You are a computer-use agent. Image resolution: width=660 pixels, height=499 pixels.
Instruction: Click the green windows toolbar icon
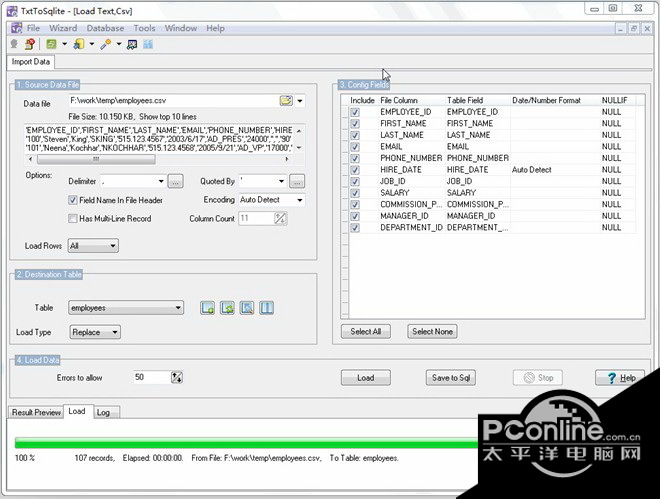tap(51, 44)
